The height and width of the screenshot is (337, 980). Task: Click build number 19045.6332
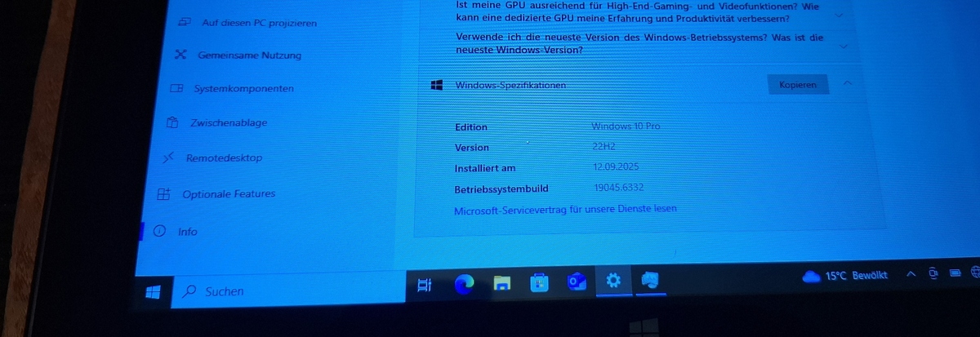point(620,188)
